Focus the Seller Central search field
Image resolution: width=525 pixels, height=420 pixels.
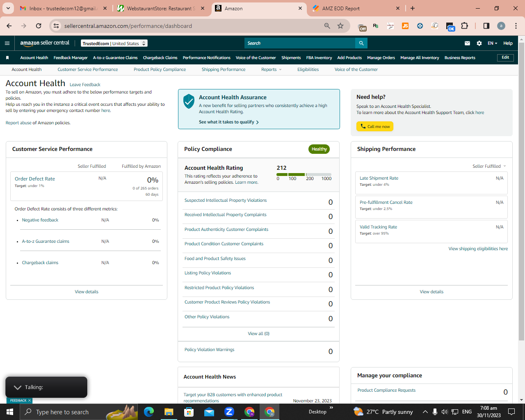pyautogui.click(x=300, y=43)
